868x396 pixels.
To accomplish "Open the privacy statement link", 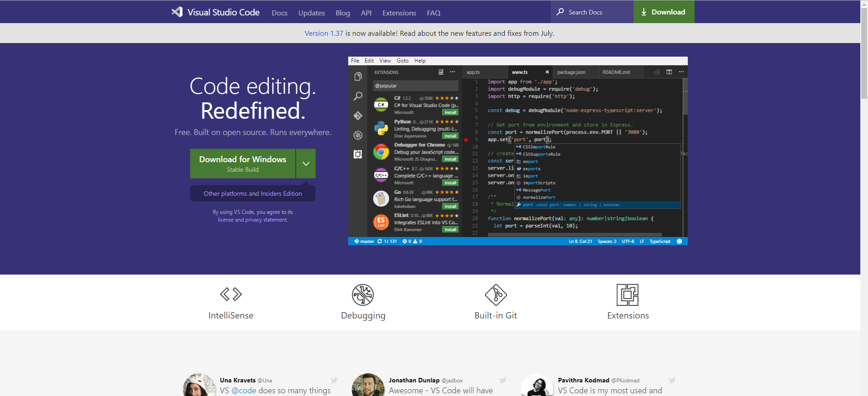I will coord(266,220).
